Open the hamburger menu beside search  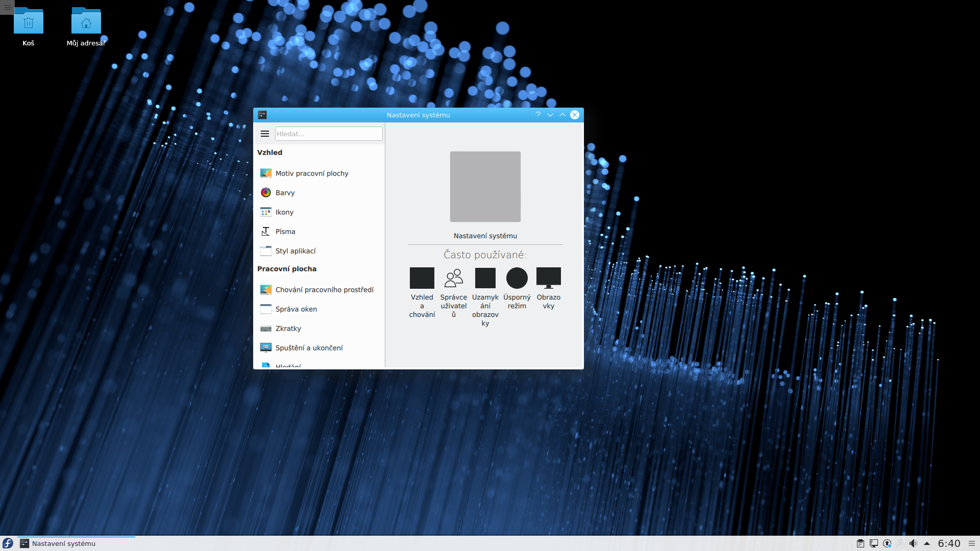pyautogui.click(x=264, y=134)
